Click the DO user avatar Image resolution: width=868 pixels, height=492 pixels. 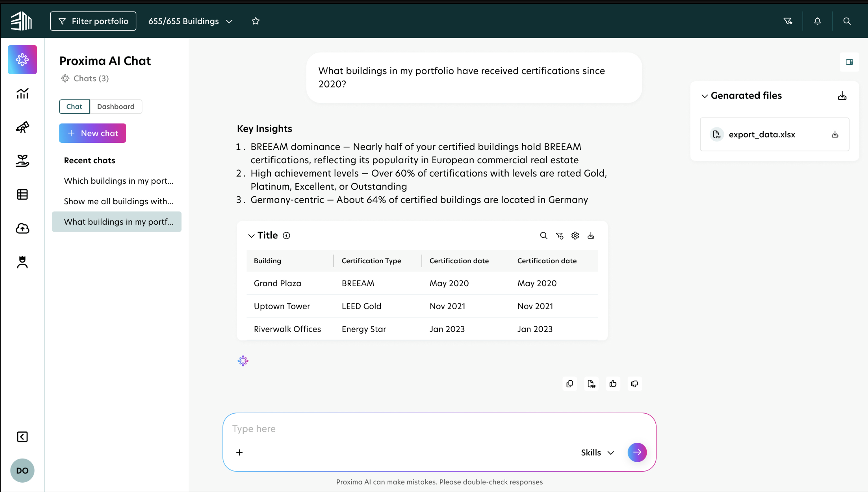click(22, 470)
